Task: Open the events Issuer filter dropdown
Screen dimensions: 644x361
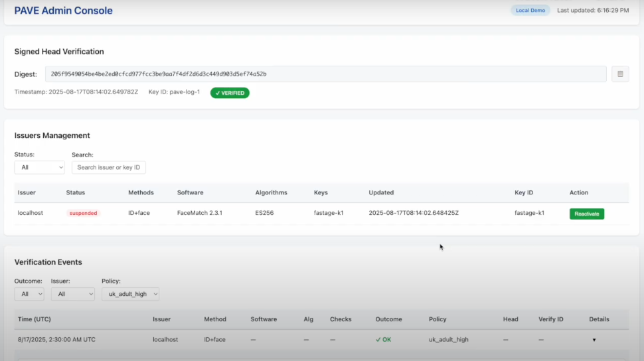Action: pos(72,294)
